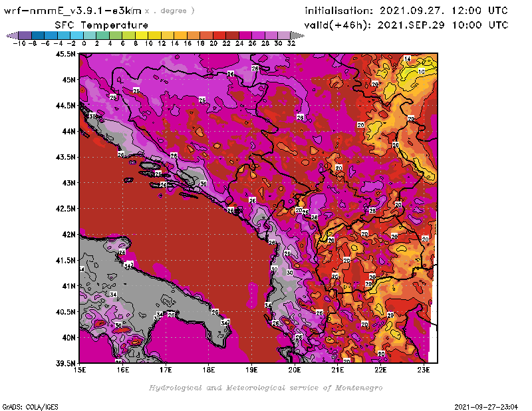Click the '19E' longitude label

[x=252, y=370]
